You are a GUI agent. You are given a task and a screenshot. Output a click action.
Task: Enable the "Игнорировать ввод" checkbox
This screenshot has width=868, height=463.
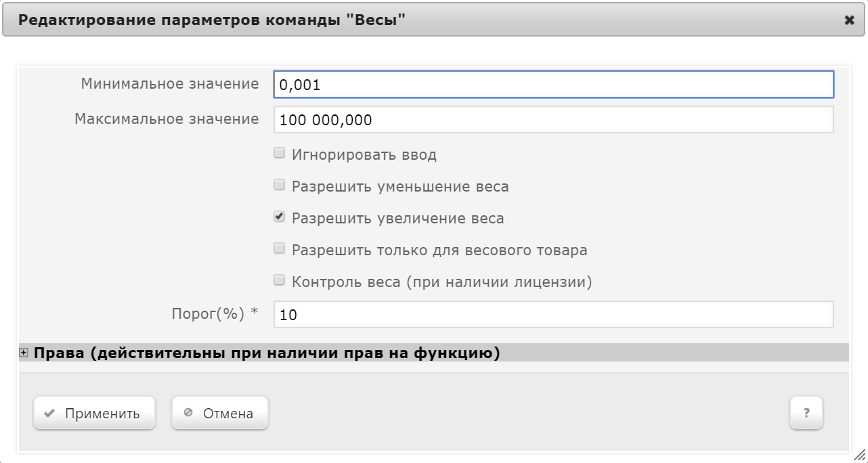click(278, 154)
